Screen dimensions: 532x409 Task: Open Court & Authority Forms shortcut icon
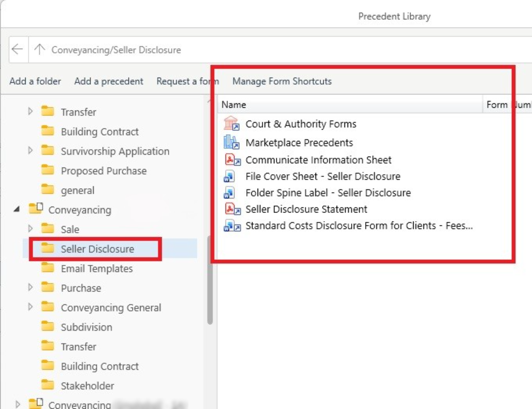232,124
